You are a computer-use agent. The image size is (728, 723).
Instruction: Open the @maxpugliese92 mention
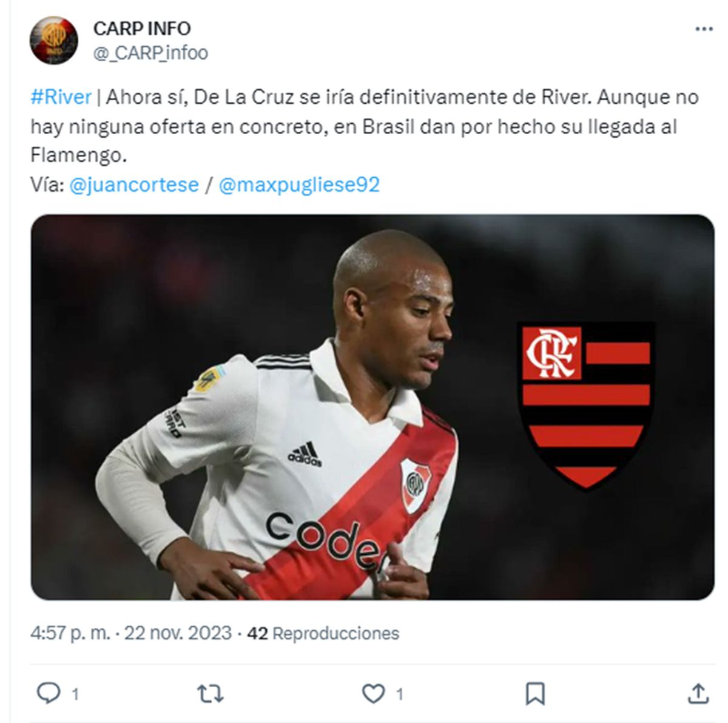pyautogui.click(x=299, y=185)
